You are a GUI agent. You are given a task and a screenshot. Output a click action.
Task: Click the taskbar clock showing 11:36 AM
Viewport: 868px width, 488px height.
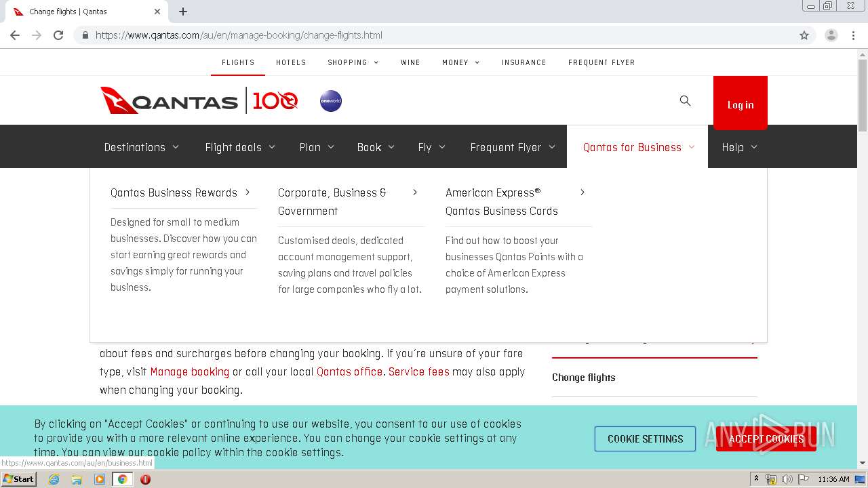[833, 479]
